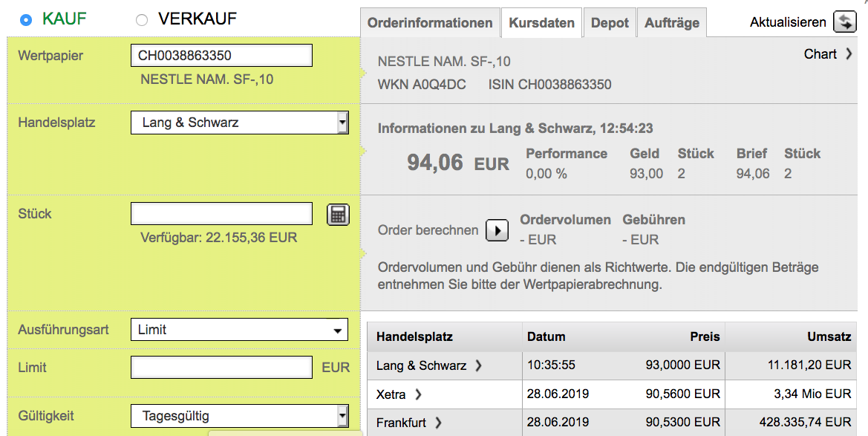
Task: Select the VERKAUF radio button
Action: click(142, 20)
